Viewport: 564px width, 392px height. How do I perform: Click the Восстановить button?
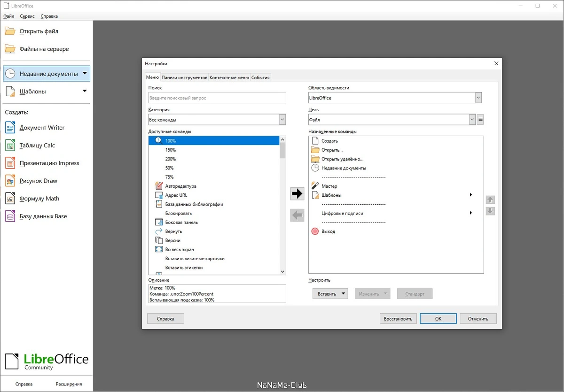[x=398, y=318]
